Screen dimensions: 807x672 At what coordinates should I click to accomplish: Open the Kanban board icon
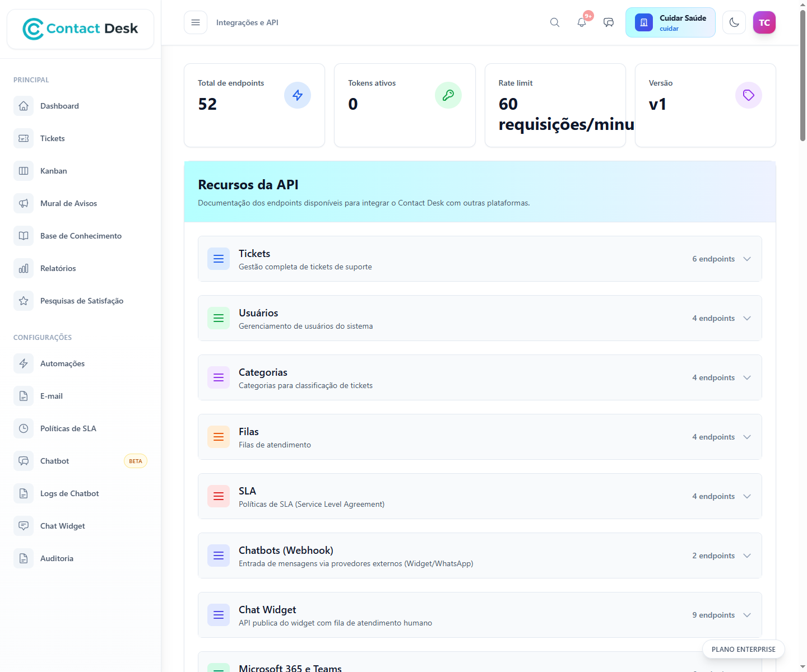[24, 171]
